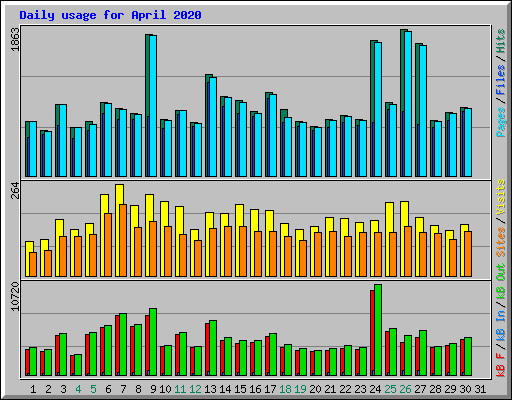
Task: Click day label 29 on the x-axis
Action: (x=450, y=389)
